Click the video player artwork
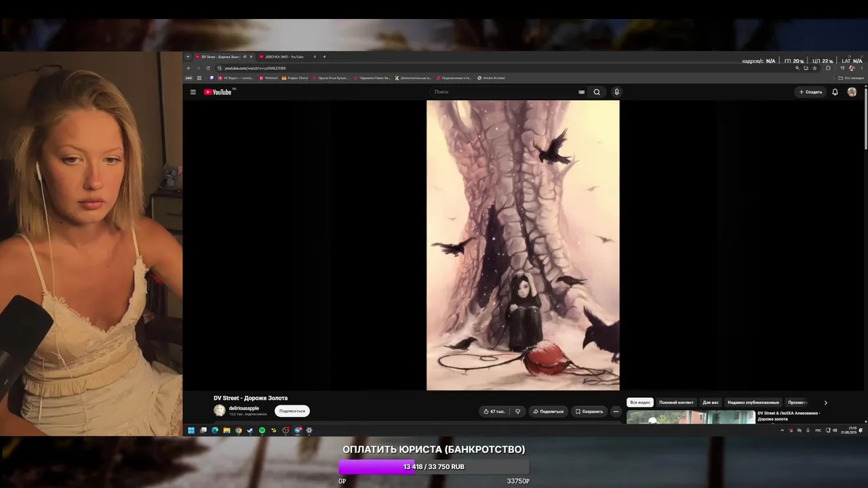 523,245
